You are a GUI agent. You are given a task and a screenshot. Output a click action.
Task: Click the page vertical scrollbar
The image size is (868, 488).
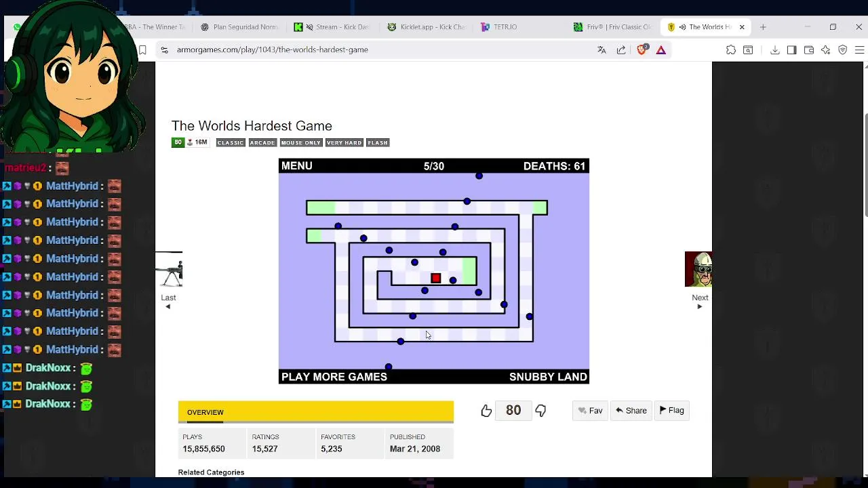[x=866, y=166]
